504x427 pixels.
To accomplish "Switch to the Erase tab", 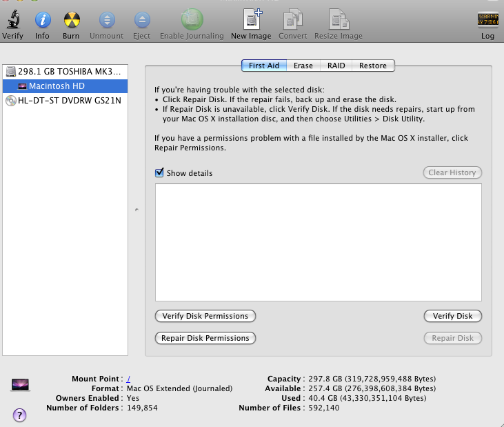I will point(303,66).
